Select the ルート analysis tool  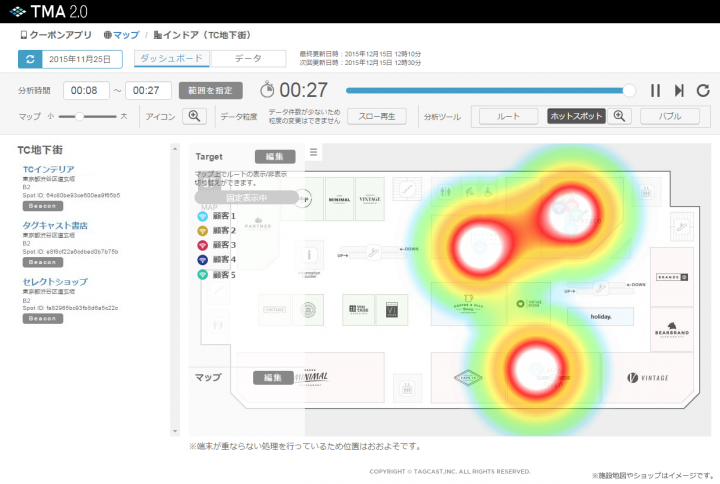508,116
